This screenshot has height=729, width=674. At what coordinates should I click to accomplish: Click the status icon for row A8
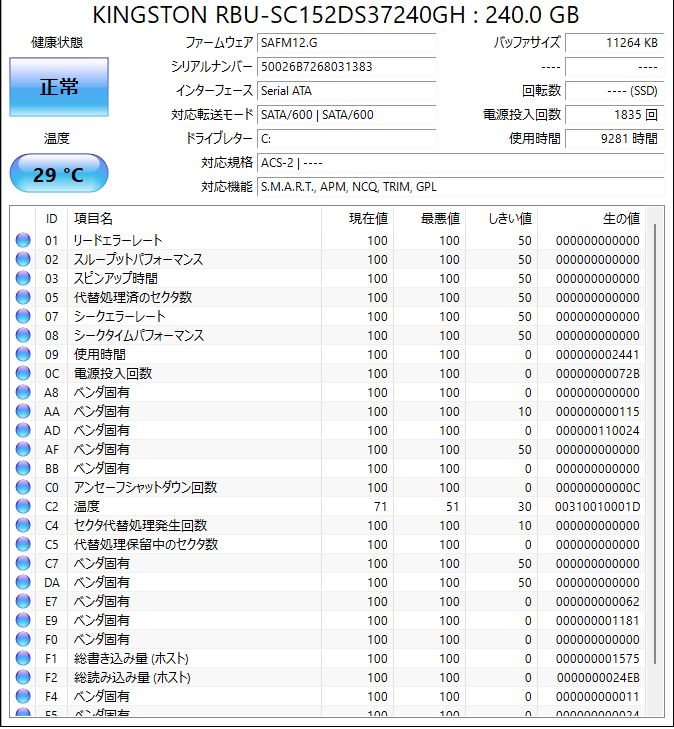(23, 392)
